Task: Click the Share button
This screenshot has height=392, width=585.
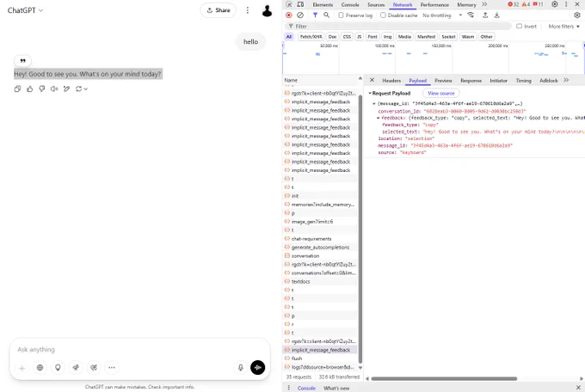Action: 219,10
